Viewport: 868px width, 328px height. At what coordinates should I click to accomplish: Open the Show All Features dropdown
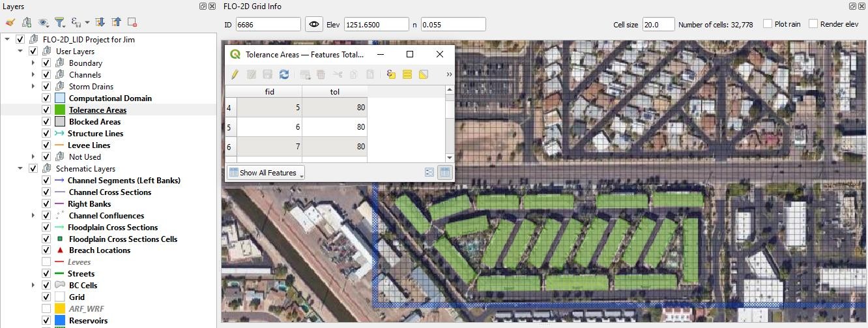[x=266, y=173]
